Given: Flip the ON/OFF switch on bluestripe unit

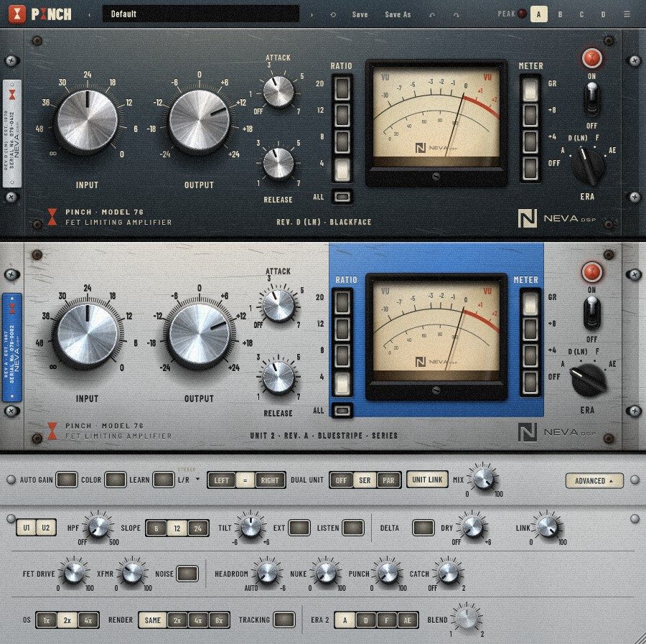Looking at the screenshot, I should [x=592, y=313].
